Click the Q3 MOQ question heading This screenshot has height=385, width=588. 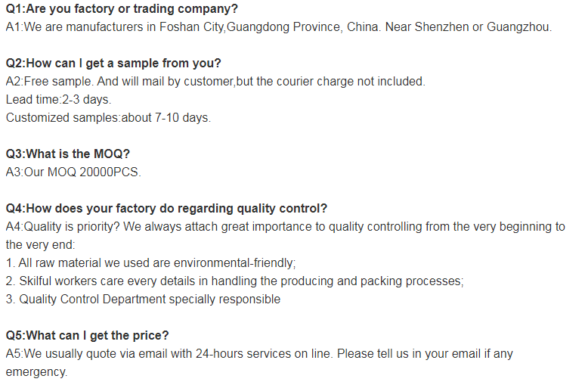[67, 154]
